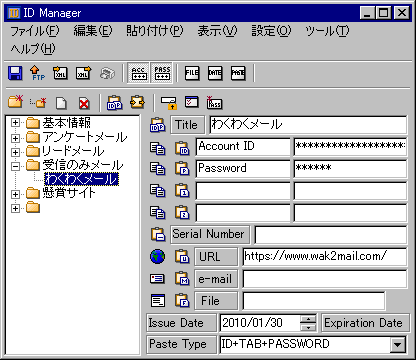Click the DATE toolbar icon
Viewport: 416px width, 360px height.
[215, 73]
